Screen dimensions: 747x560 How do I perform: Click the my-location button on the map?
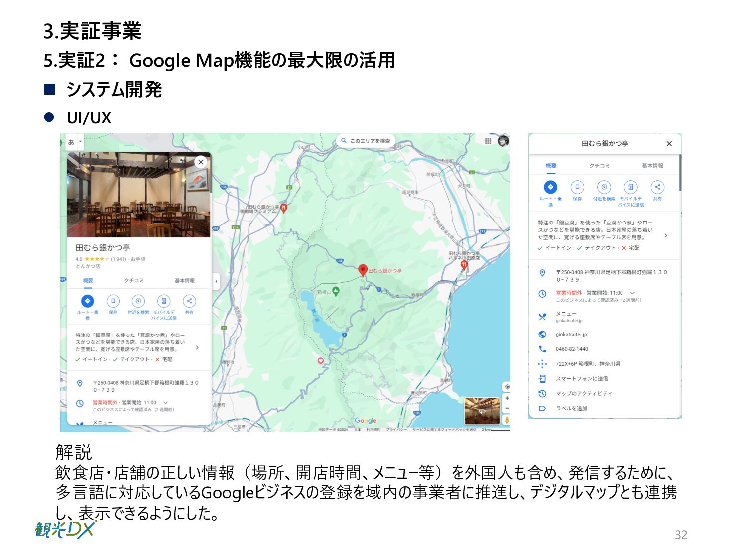tap(507, 387)
